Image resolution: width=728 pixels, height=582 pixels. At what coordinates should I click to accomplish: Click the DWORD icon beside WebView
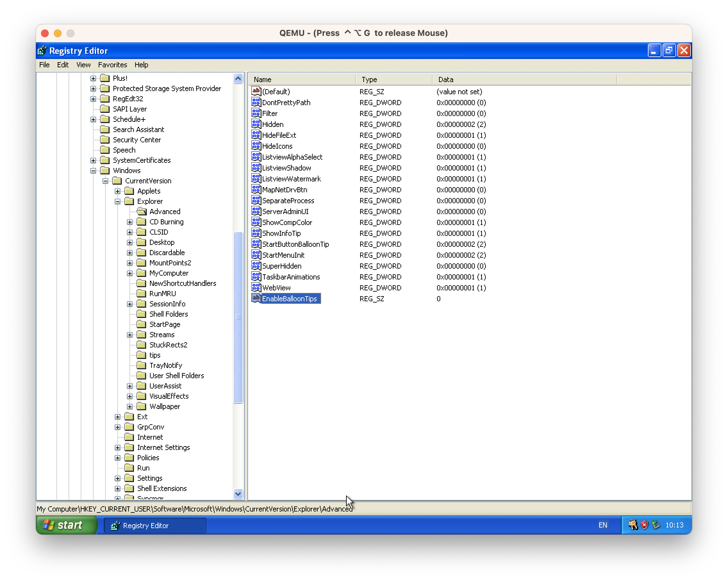pos(256,287)
